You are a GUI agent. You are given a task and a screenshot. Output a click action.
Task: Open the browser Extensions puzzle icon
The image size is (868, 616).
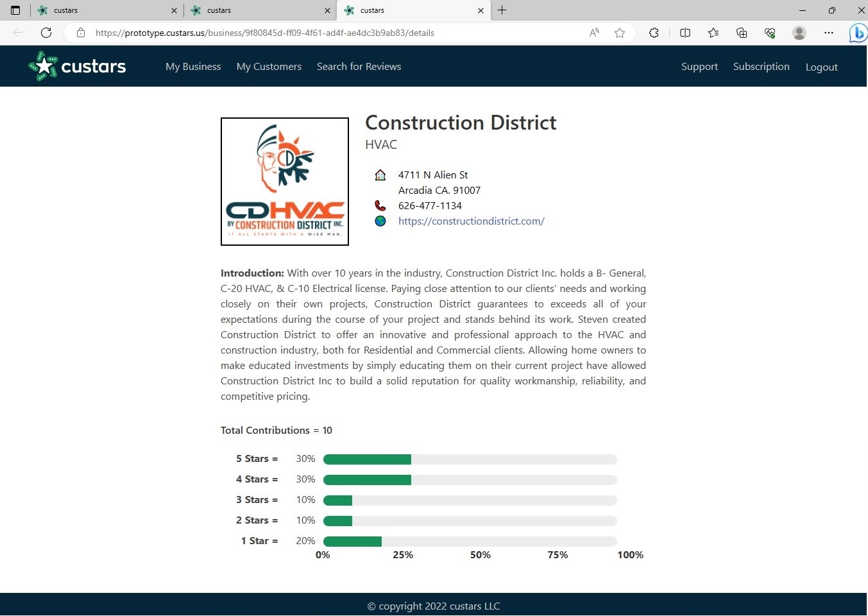point(654,33)
